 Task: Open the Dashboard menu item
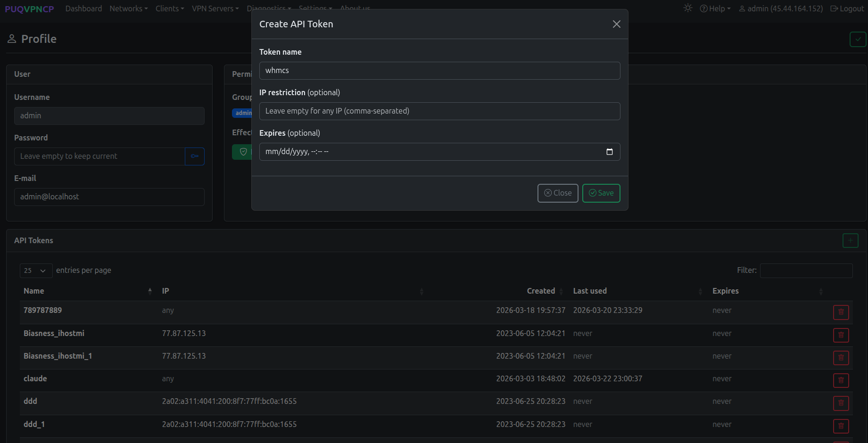coord(83,8)
